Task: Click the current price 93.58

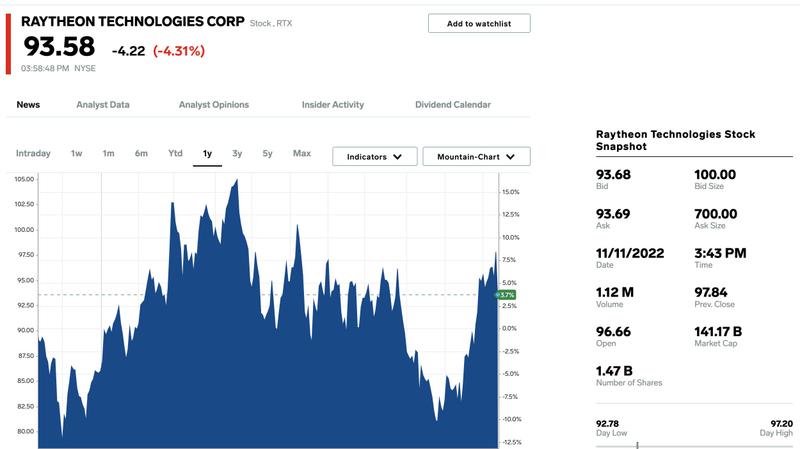Action: pos(59,47)
